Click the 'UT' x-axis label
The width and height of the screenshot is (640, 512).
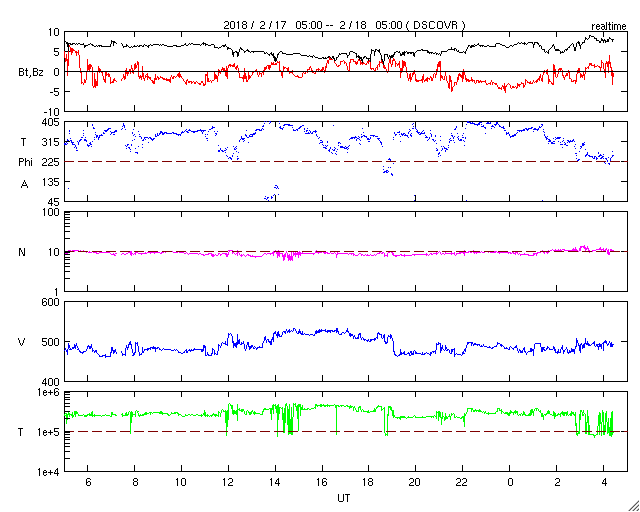coord(344,499)
